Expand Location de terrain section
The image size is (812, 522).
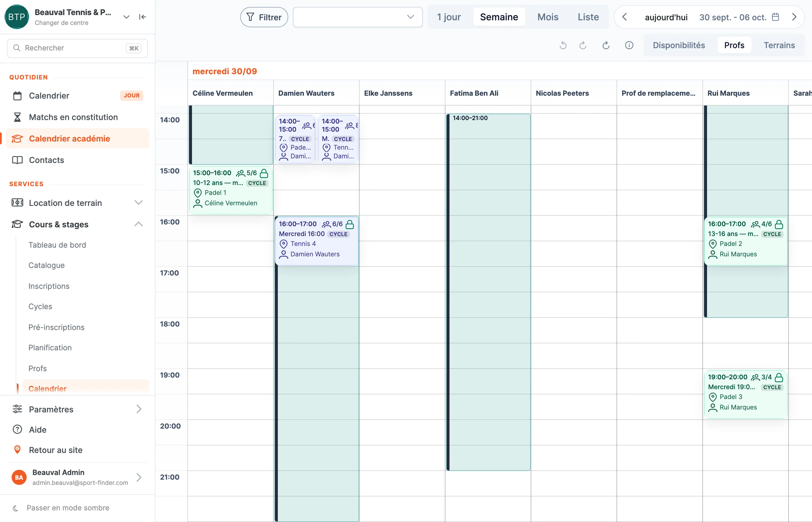click(78, 203)
